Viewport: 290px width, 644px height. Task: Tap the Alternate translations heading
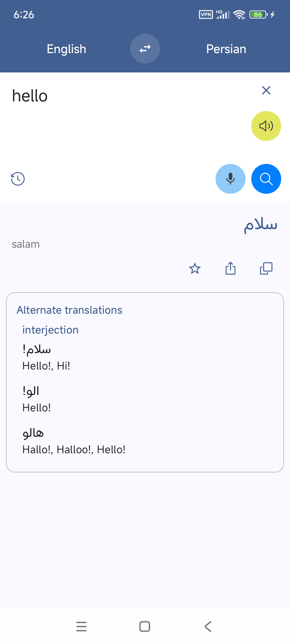tap(70, 310)
